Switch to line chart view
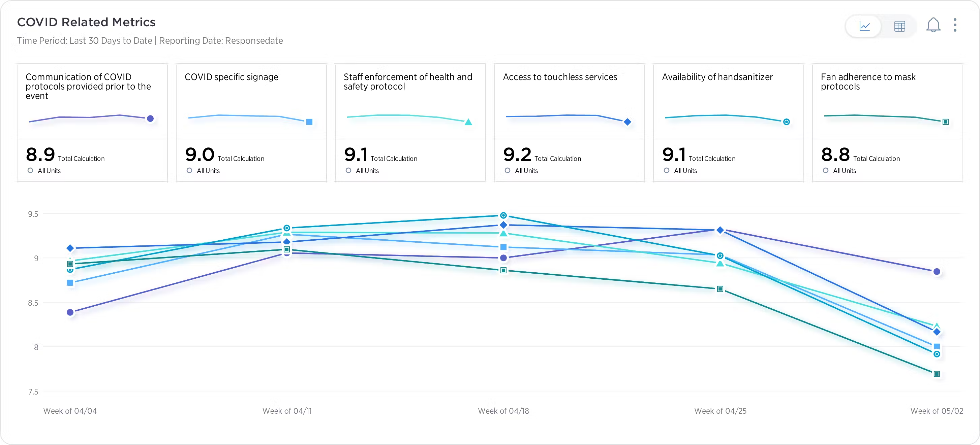This screenshot has width=980, height=445. pos(864,26)
